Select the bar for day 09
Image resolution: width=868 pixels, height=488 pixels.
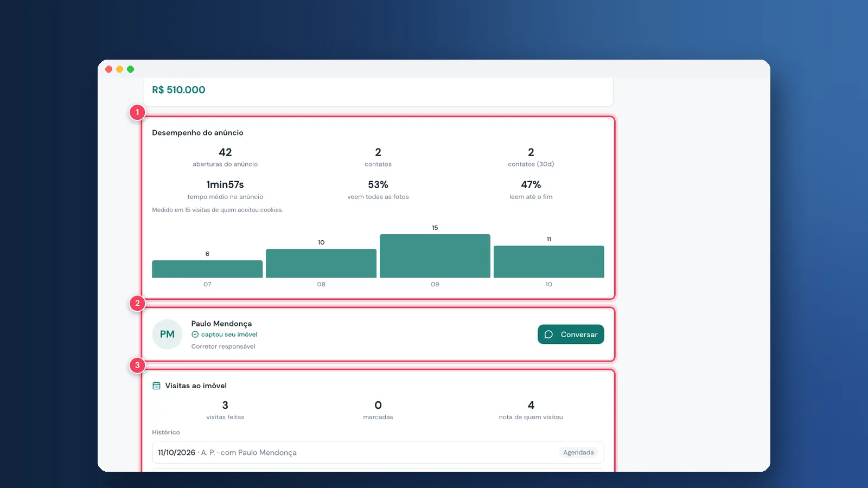click(435, 256)
